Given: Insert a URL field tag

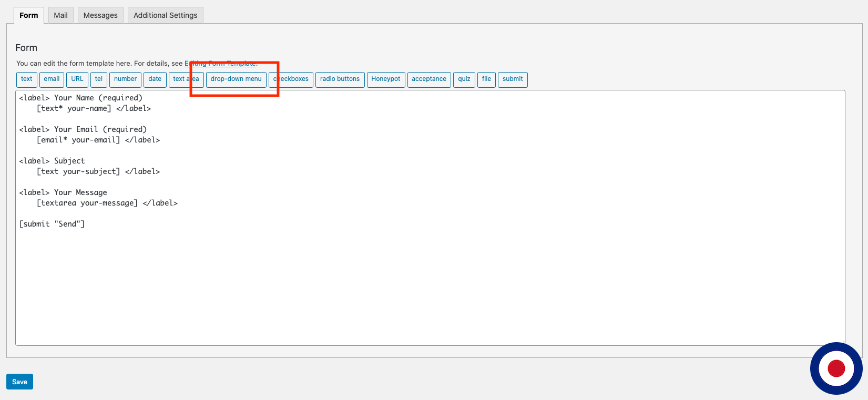Looking at the screenshot, I should (77, 79).
